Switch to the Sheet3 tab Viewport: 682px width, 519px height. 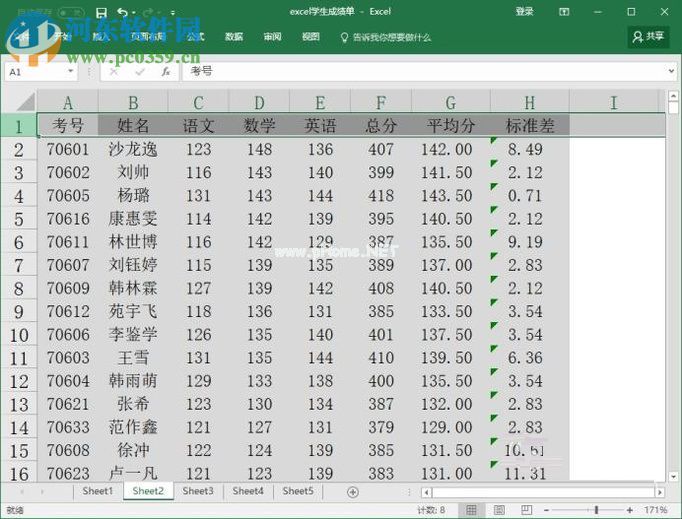pos(198,491)
